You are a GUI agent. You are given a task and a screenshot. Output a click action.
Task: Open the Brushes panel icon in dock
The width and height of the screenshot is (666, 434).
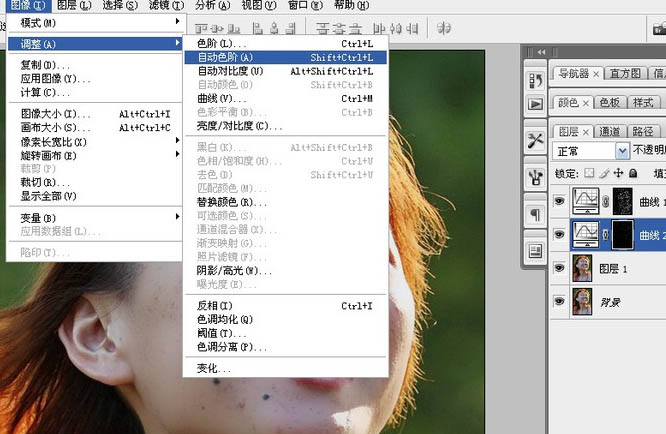coord(535,176)
